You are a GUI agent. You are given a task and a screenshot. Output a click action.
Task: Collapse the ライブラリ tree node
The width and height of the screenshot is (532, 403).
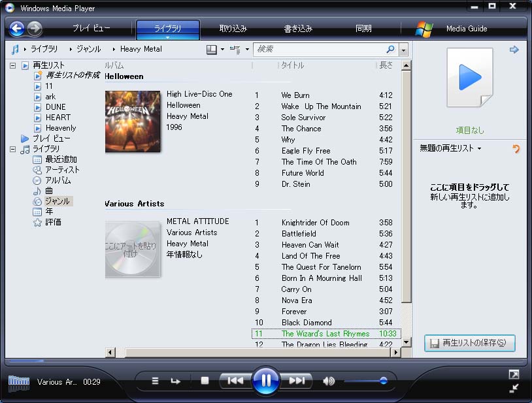pos(13,149)
